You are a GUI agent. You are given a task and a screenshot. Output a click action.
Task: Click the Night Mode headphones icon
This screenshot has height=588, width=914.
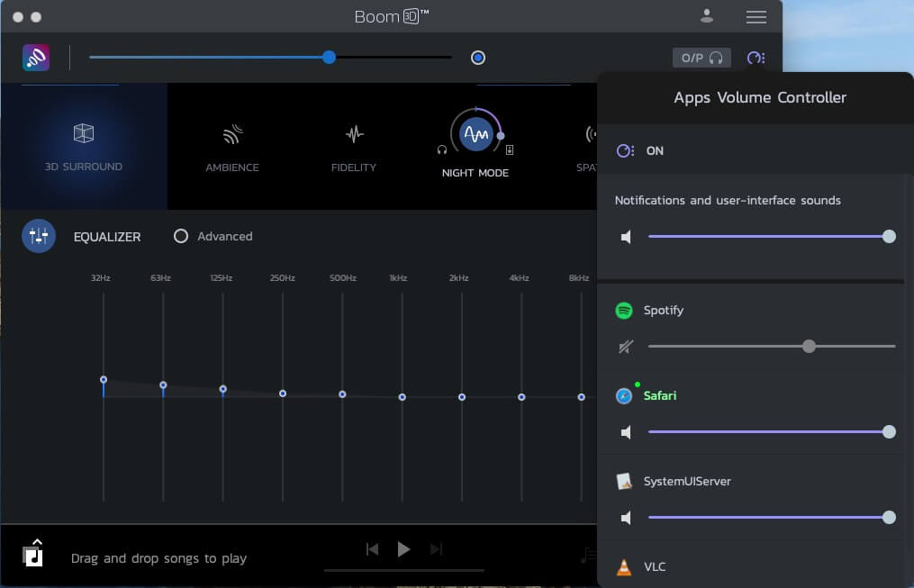pyautogui.click(x=442, y=149)
